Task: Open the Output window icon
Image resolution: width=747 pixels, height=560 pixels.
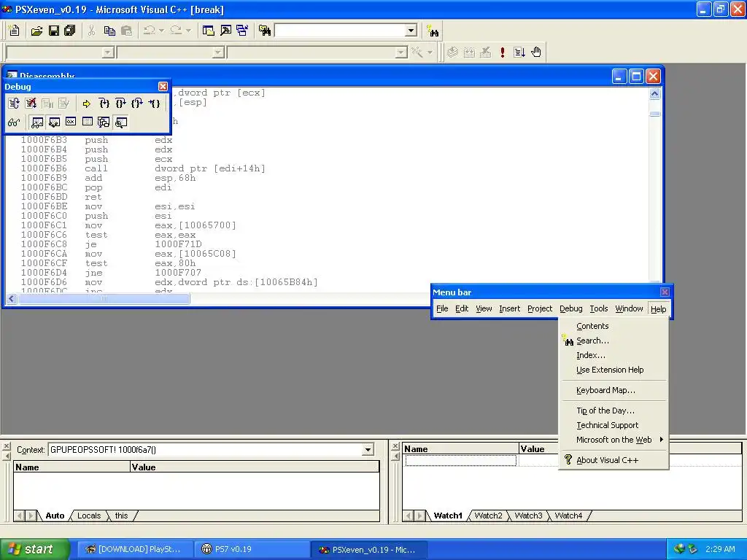Action: click(226, 31)
